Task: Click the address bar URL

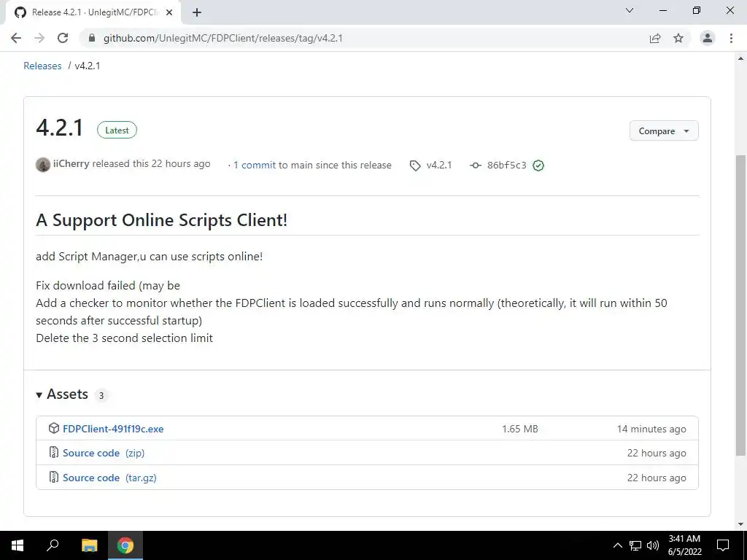Action: [223, 38]
